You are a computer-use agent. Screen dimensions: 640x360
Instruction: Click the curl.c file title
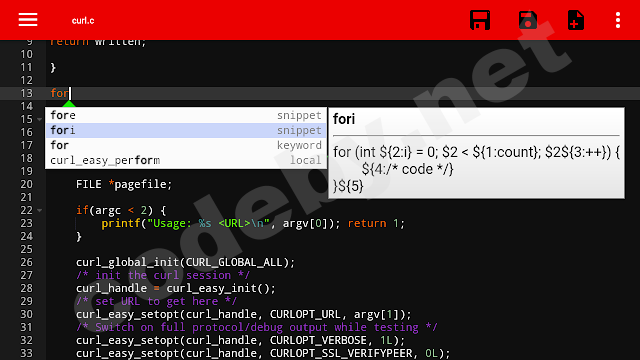tap(83, 20)
